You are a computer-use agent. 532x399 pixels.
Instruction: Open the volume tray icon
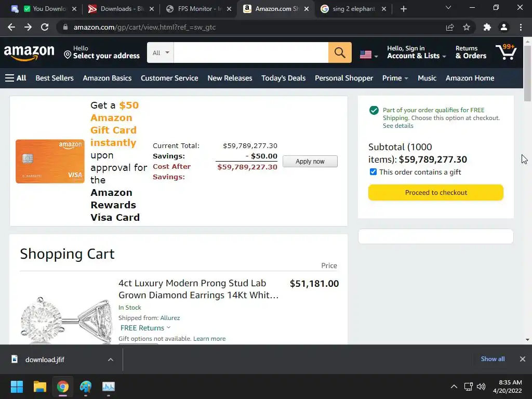[481, 387]
